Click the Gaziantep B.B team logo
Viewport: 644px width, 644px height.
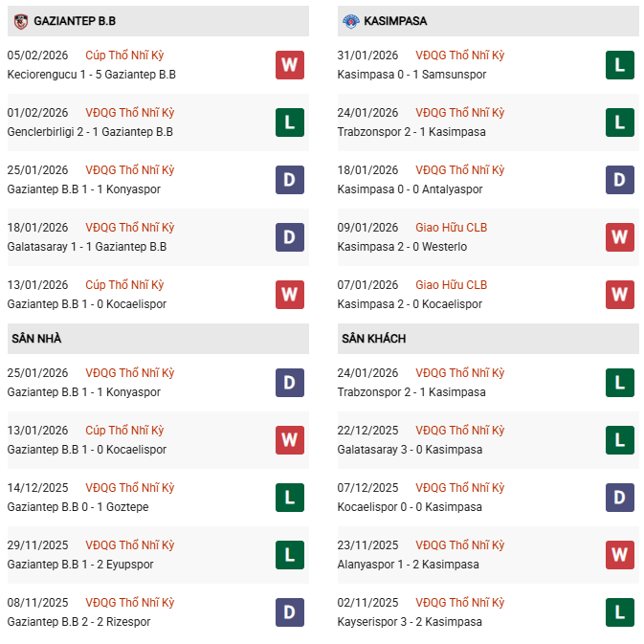click(20, 20)
